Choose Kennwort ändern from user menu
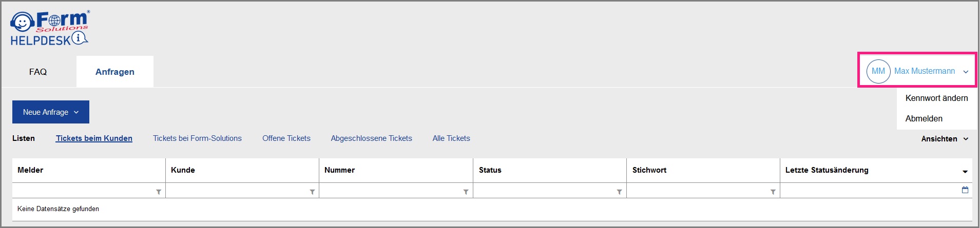The image size is (980, 228). coord(936,98)
